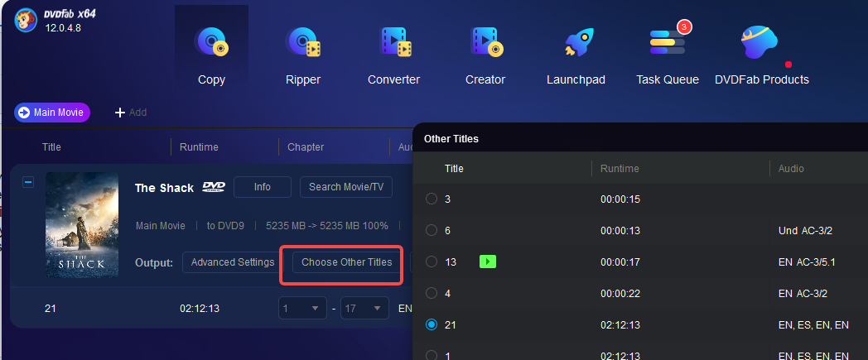This screenshot has height=360, width=868.
Task: Click the version number 12.0.4.8
Action: coord(63,27)
